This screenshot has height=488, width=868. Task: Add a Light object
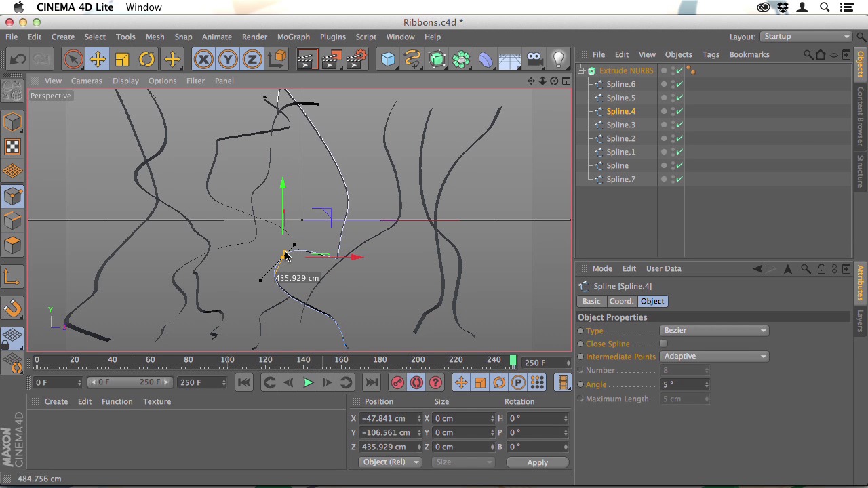coord(559,60)
